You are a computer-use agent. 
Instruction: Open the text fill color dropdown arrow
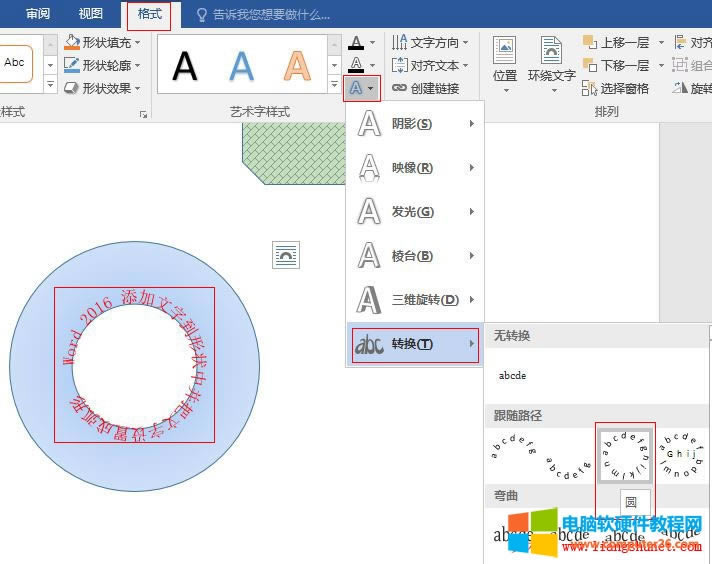pyautogui.click(x=372, y=43)
